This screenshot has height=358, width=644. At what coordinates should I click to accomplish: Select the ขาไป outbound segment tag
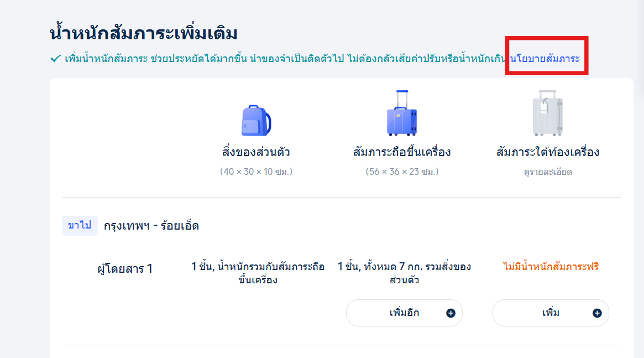pos(80,225)
